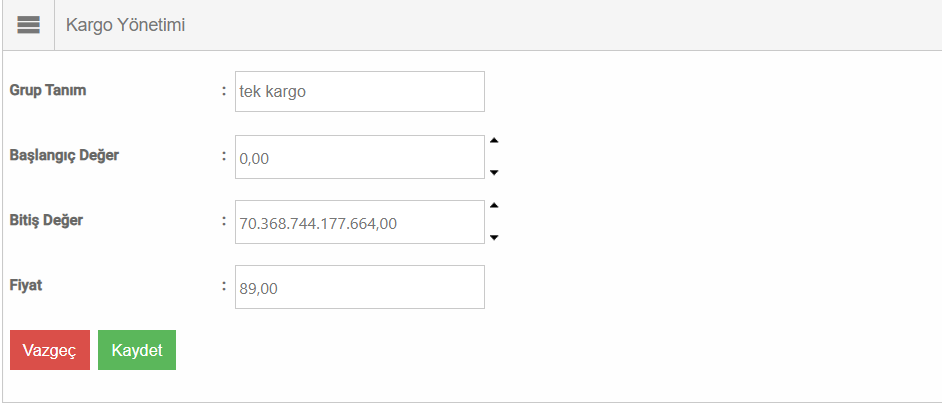Increase Başlangıç Değer with up arrow
Image resolution: width=942 pixels, height=407 pixels.
[494, 141]
